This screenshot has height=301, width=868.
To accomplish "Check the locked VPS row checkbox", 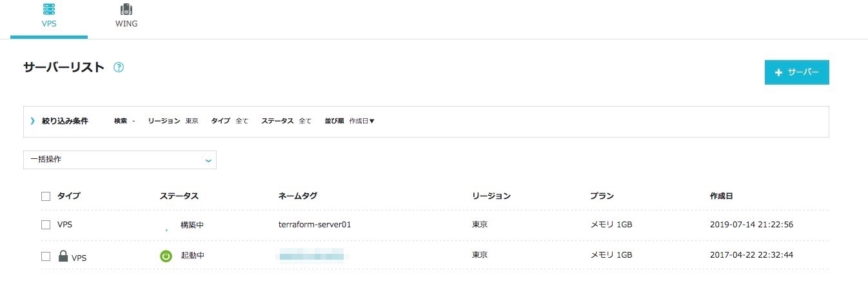I will click(x=46, y=256).
